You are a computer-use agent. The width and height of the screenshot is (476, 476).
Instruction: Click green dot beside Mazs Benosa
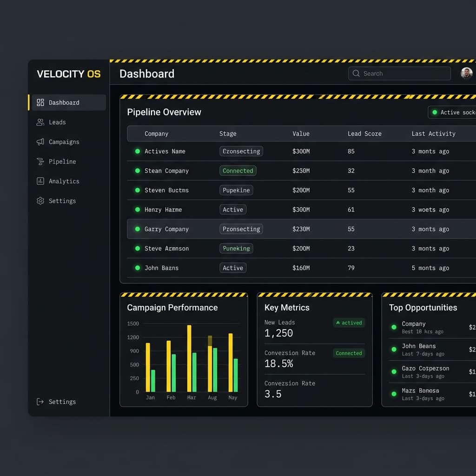394,394
